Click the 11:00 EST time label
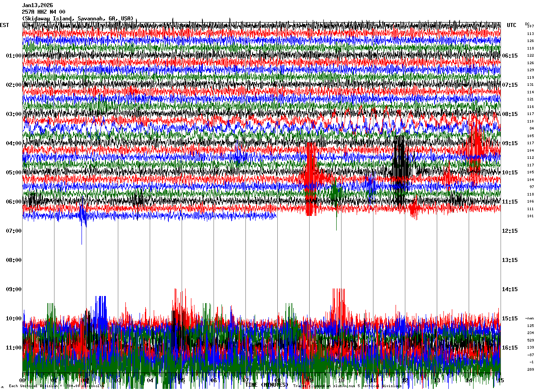 pos(13,348)
